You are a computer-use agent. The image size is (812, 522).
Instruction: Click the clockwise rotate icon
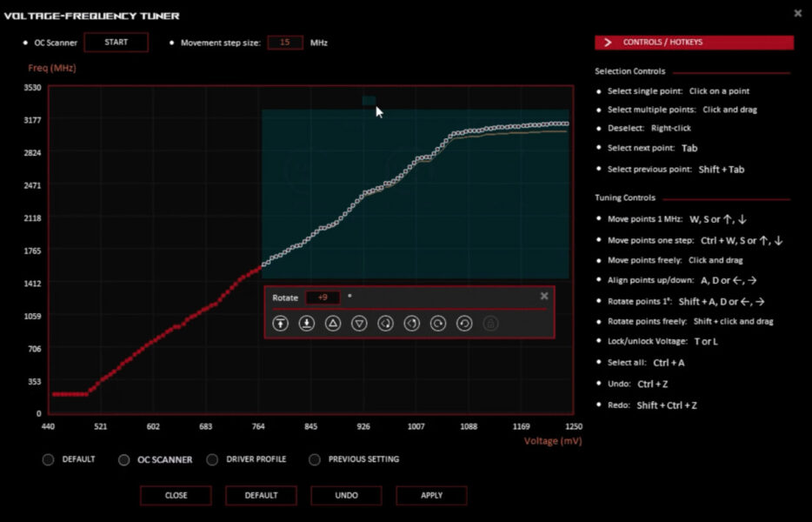point(438,323)
